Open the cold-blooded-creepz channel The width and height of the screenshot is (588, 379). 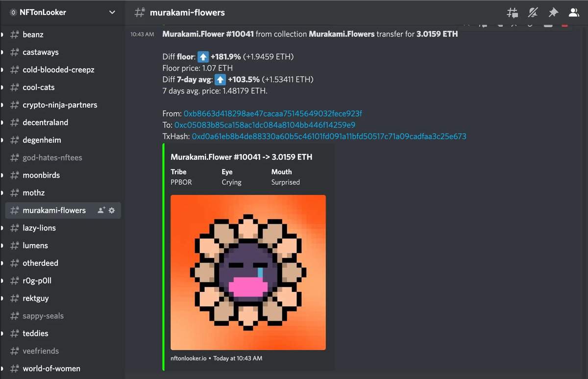(x=63, y=70)
